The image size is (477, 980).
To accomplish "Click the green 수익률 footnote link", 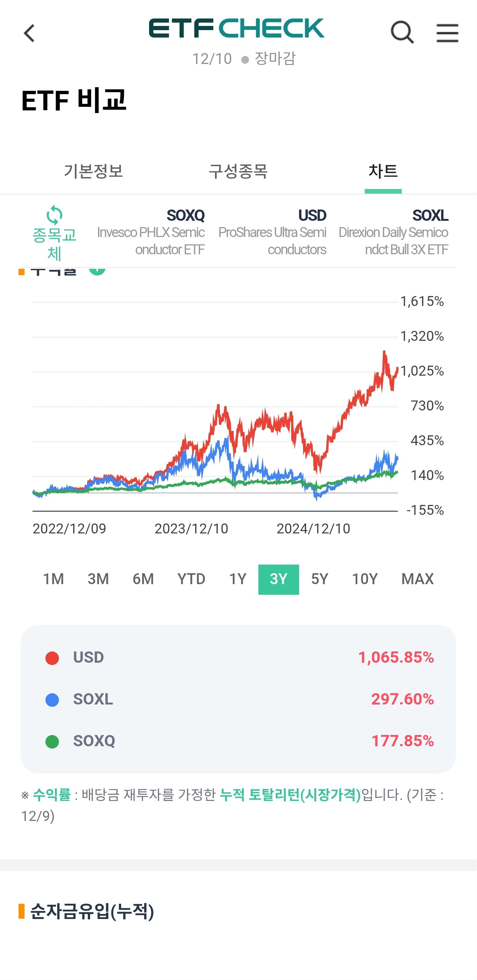I will (52, 795).
